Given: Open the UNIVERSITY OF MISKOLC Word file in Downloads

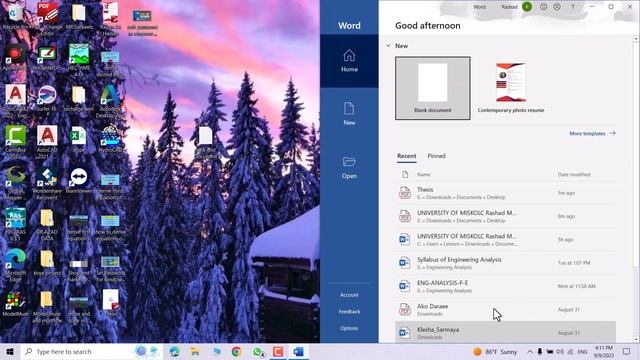Looking at the screenshot, I should click(506, 239).
